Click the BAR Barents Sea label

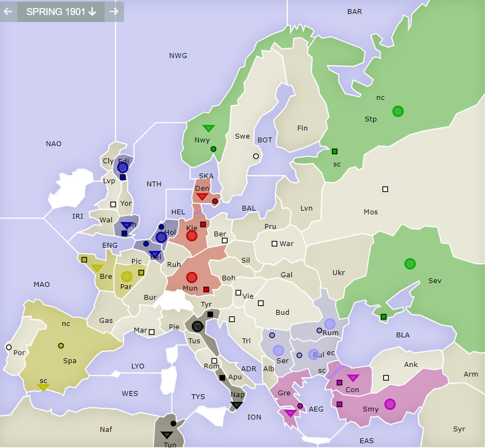pyautogui.click(x=354, y=12)
